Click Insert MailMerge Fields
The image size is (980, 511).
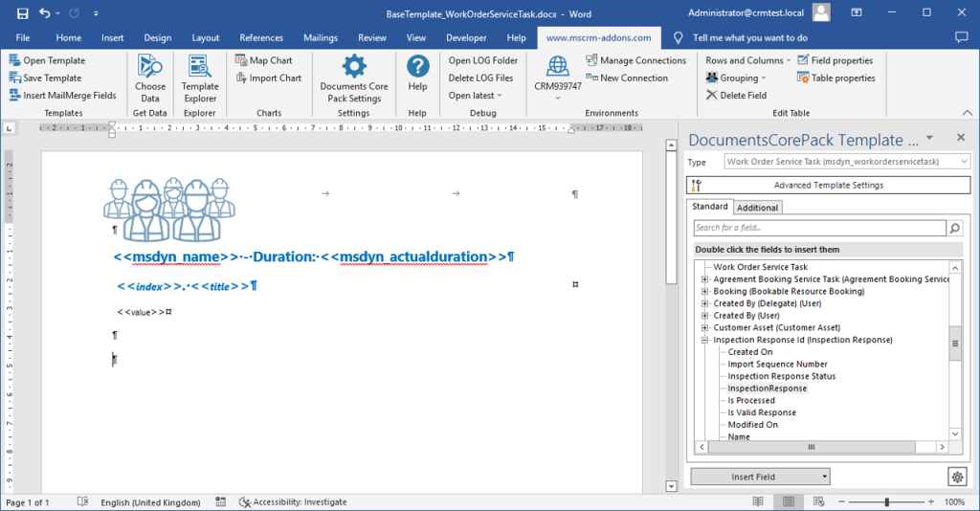pos(62,96)
